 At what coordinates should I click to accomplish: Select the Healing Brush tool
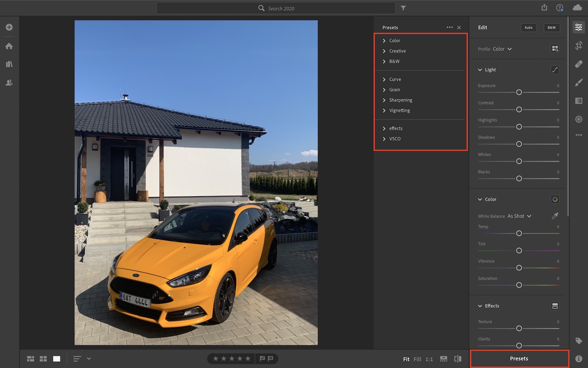click(578, 64)
